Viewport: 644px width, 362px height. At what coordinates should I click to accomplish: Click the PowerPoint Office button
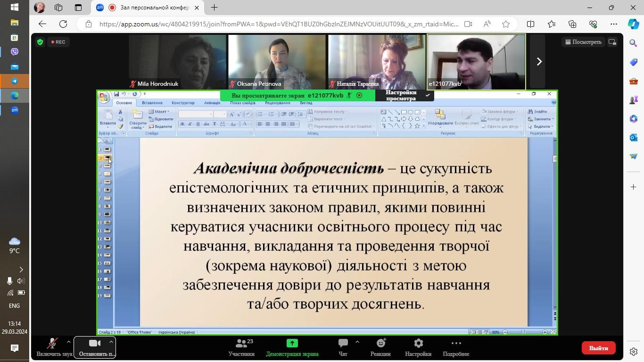pos(104,97)
